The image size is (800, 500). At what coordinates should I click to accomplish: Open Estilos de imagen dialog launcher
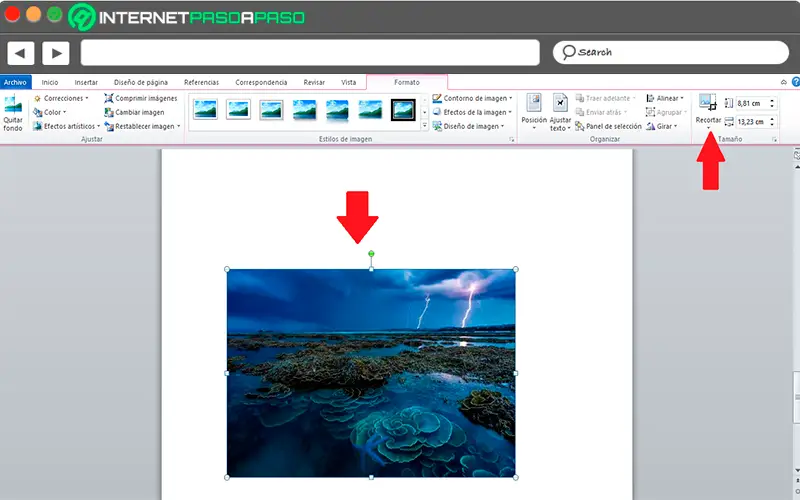[511, 139]
